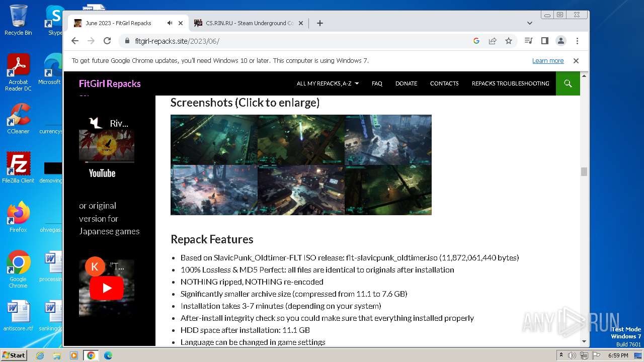Open the CONTACTS menu item
The width and height of the screenshot is (644, 362).
(444, 83)
